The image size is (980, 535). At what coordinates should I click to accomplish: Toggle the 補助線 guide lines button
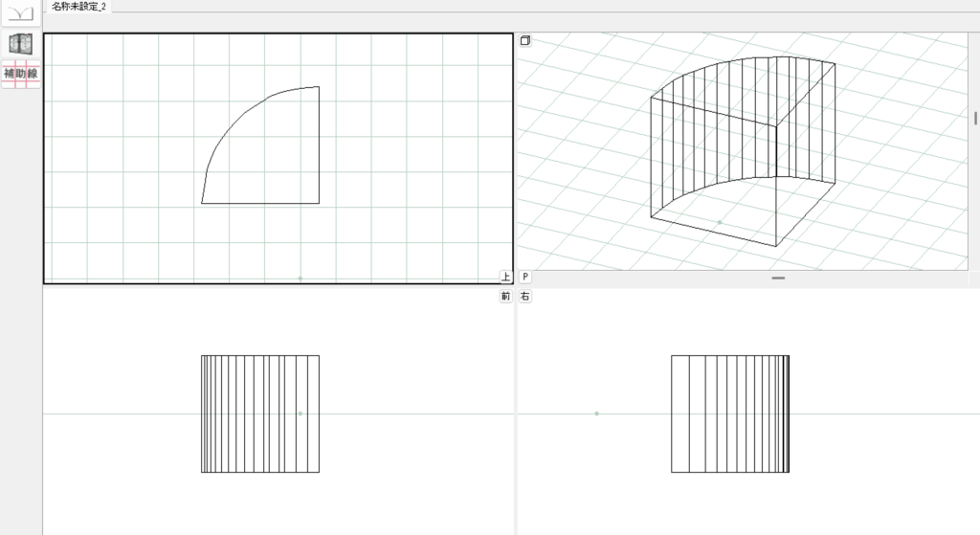point(20,74)
